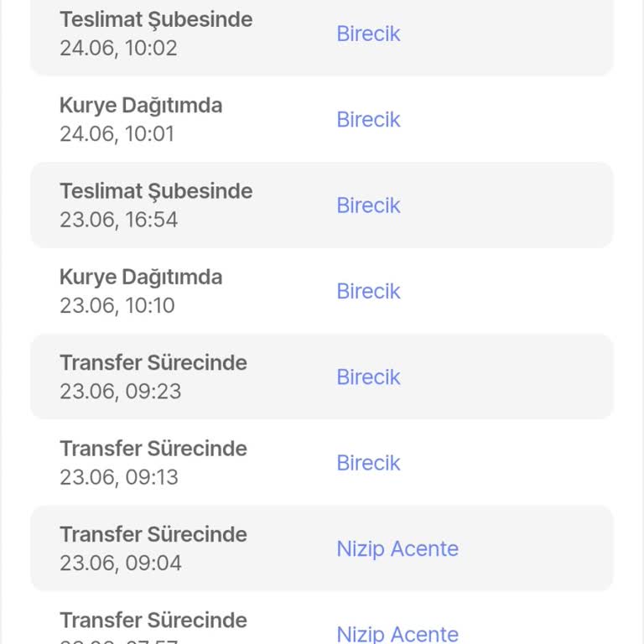Click Birecik link for 23.06, 09:13 transfer
Viewport: 644px width, 644px height.
[x=368, y=463]
